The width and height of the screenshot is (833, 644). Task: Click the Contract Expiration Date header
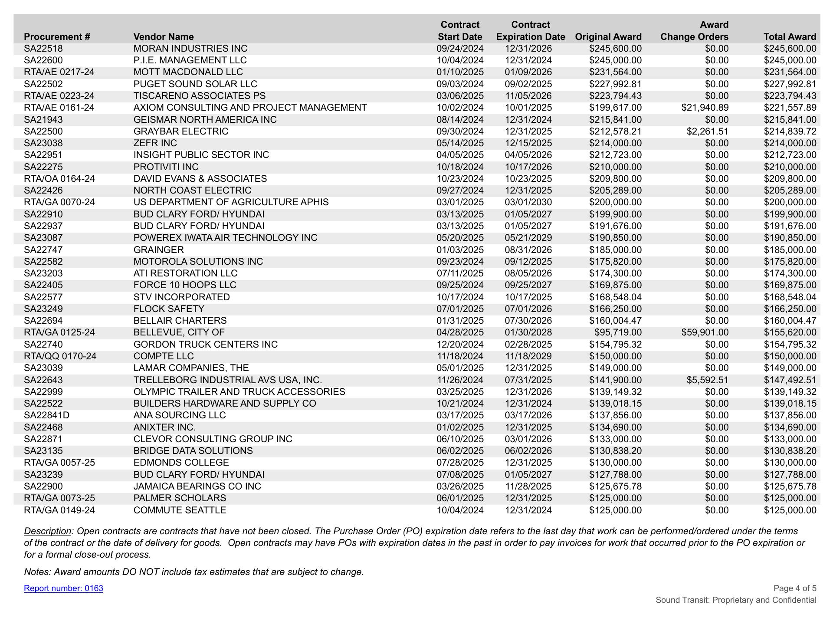tap(530, 31)
